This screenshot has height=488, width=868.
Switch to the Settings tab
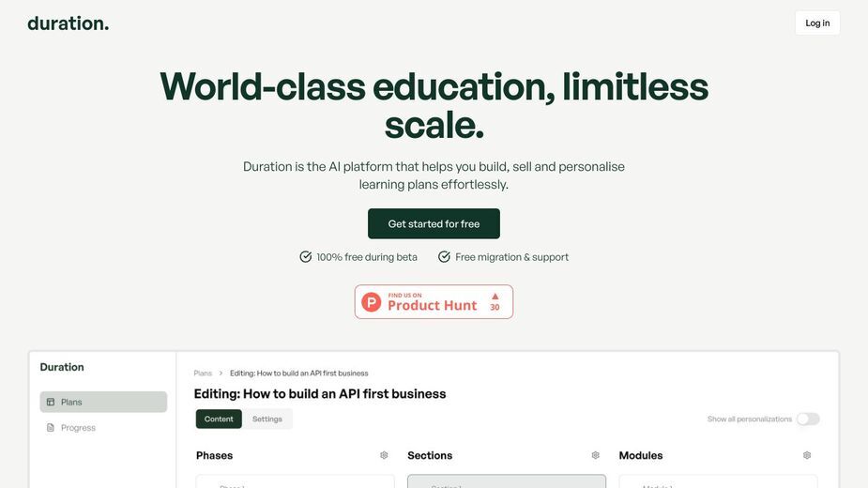coord(267,419)
